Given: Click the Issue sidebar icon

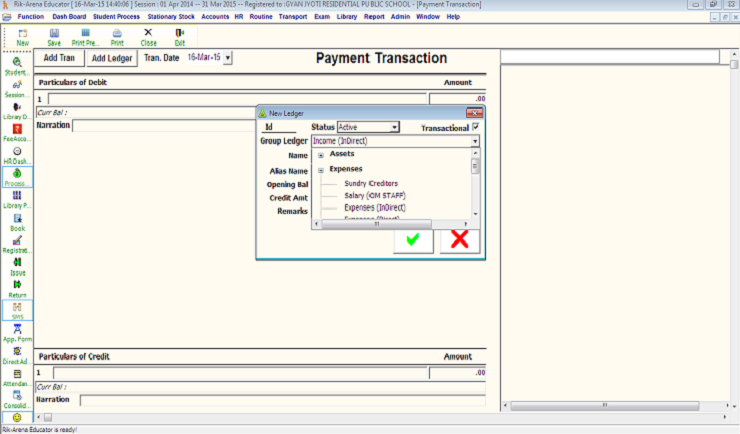Looking at the screenshot, I should coord(17,265).
